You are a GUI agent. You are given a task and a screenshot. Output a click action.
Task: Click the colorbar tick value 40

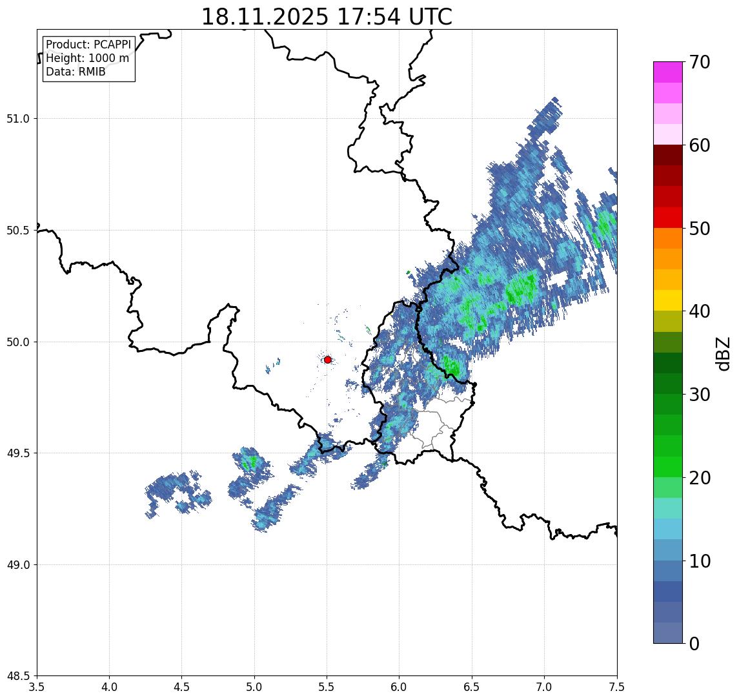click(699, 311)
